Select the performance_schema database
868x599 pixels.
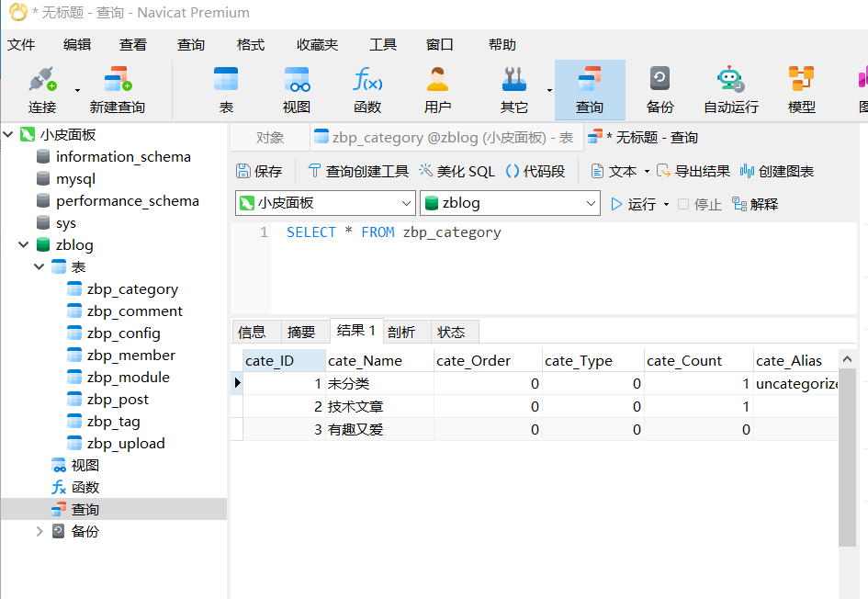pos(128,201)
